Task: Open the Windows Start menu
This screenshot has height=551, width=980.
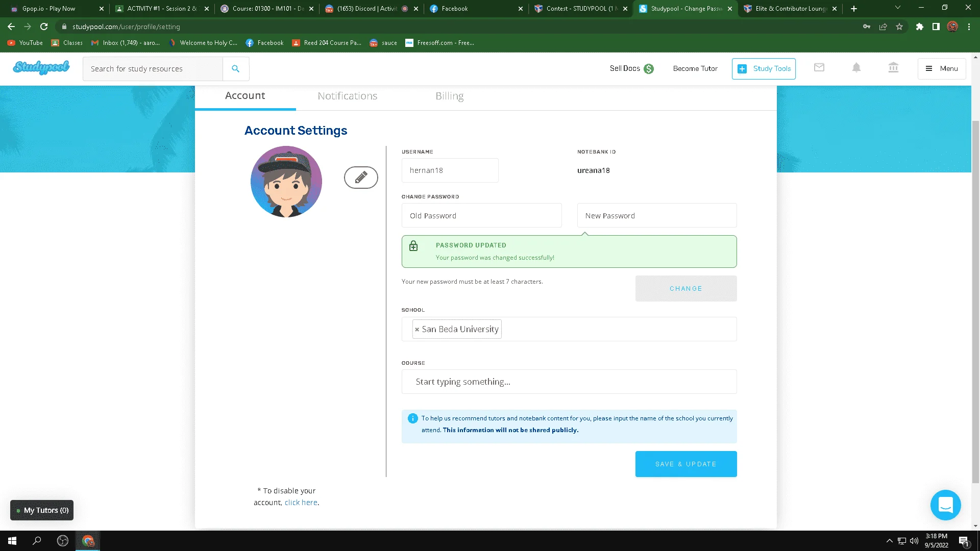Action: pyautogui.click(x=12, y=541)
